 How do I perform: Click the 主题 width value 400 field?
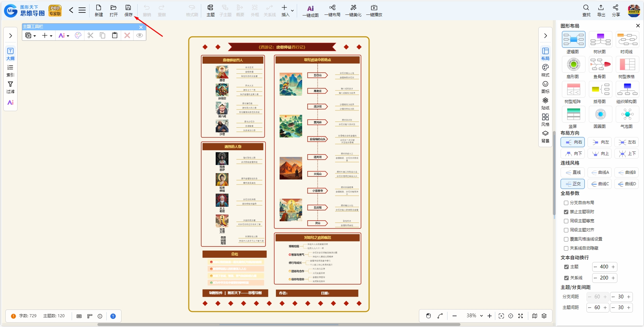(x=604, y=267)
